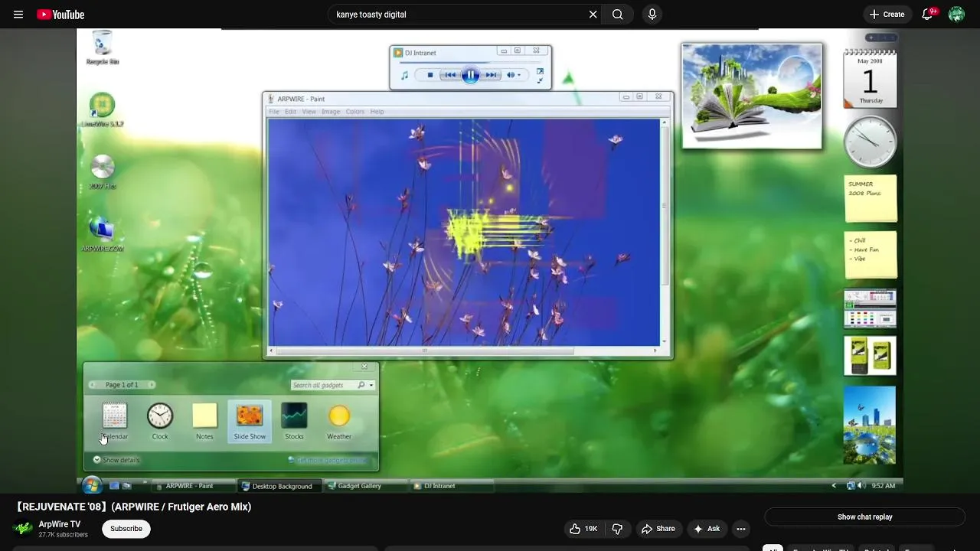Click the slideshow gadget book picture
The height and width of the screenshot is (551, 980).
(x=752, y=96)
